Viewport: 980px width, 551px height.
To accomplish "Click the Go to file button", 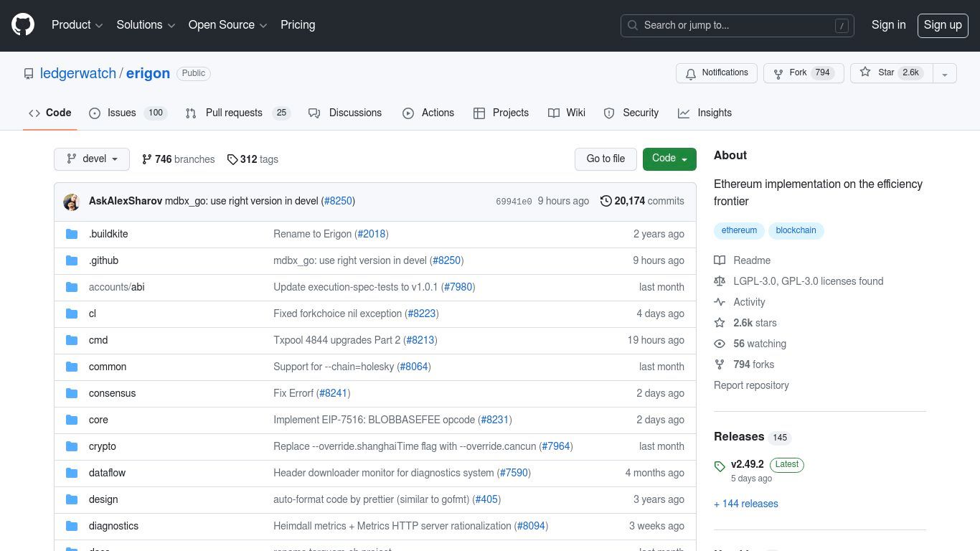I will tap(606, 159).
